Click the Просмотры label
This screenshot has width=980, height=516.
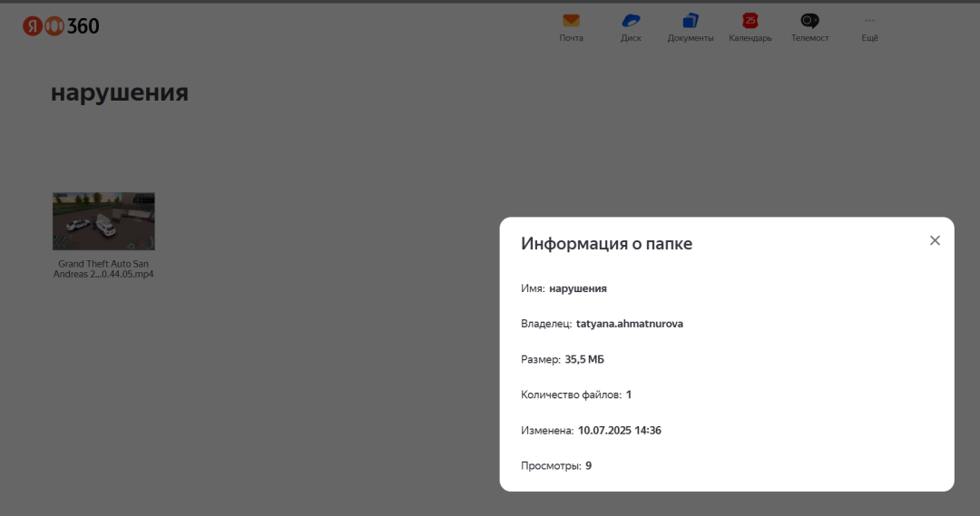[552, 466]
